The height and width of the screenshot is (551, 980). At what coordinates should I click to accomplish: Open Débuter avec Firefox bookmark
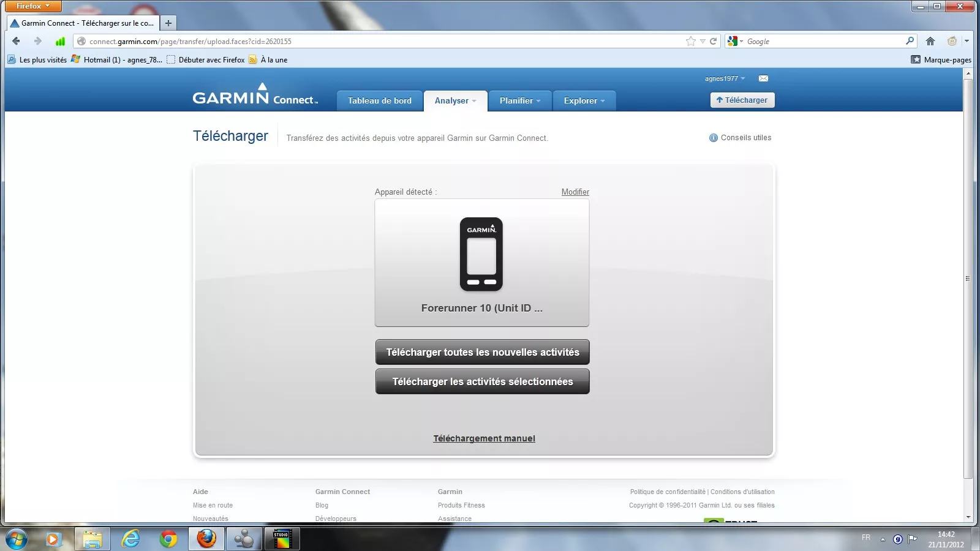[x=206, y=59]
